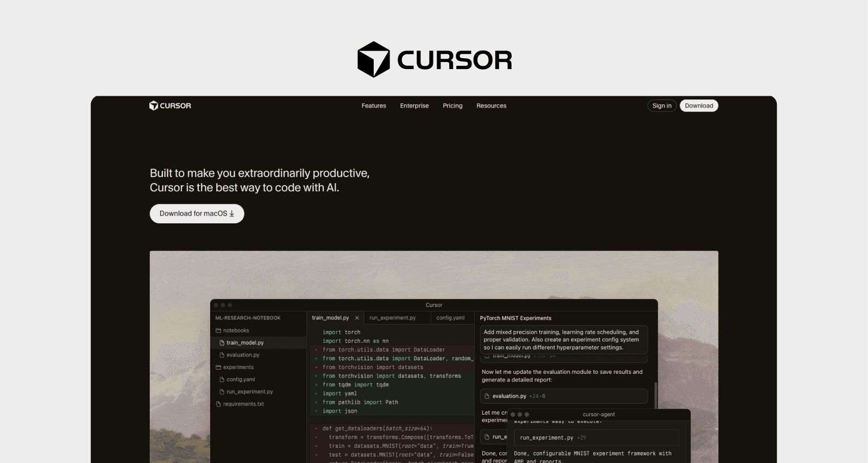Open run_experiment.py +29 chip in cursor-agent window
The height and width of the screenshot is (463, 868).
(596, 437)
